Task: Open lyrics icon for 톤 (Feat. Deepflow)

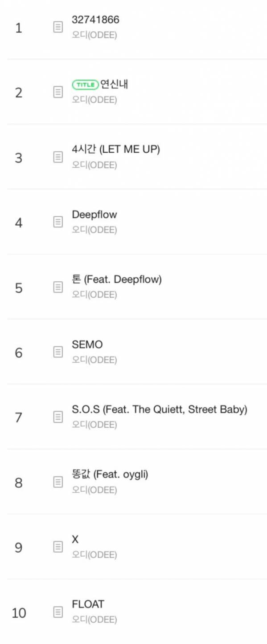Action: click(x=58, y=288)
